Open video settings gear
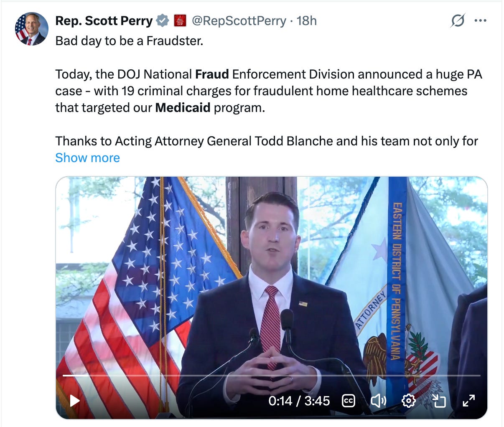The width and height of the screenshot is (504, 427). 408,401
